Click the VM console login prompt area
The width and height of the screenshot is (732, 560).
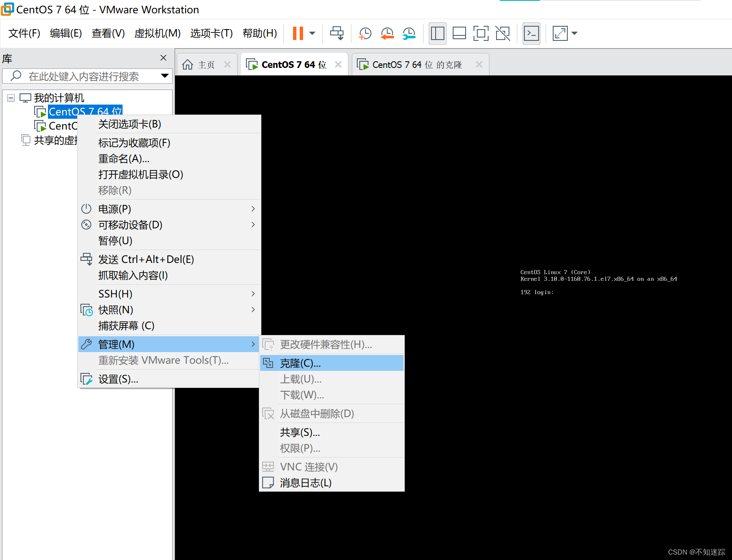pyautogui.click(x=537, y=292)
